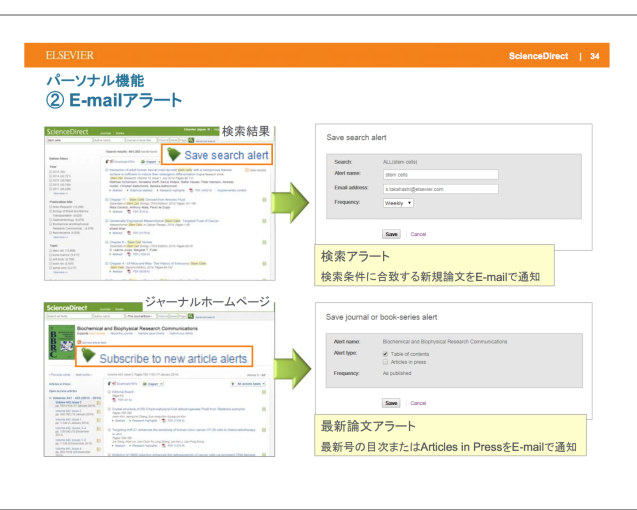Viewport: 637px width, 510px height.
Task: Click the Previous vol/iss link
Action: [x=60, y=375]
